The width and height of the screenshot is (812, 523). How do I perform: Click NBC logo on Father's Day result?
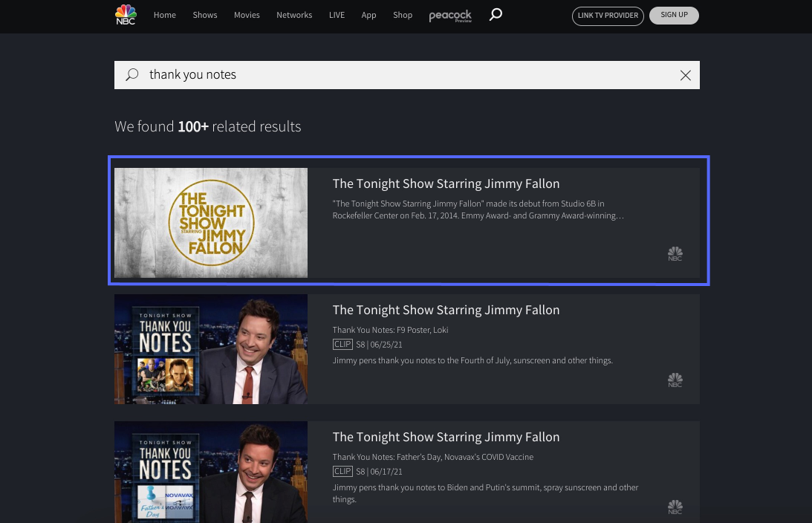[675, 507]
